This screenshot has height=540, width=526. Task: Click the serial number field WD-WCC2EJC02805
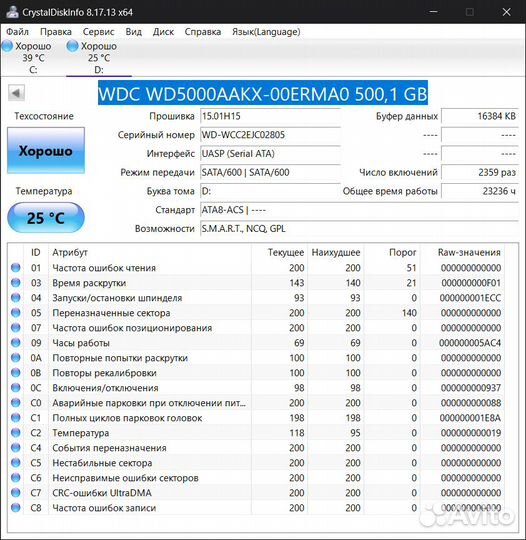coord(270,135)
